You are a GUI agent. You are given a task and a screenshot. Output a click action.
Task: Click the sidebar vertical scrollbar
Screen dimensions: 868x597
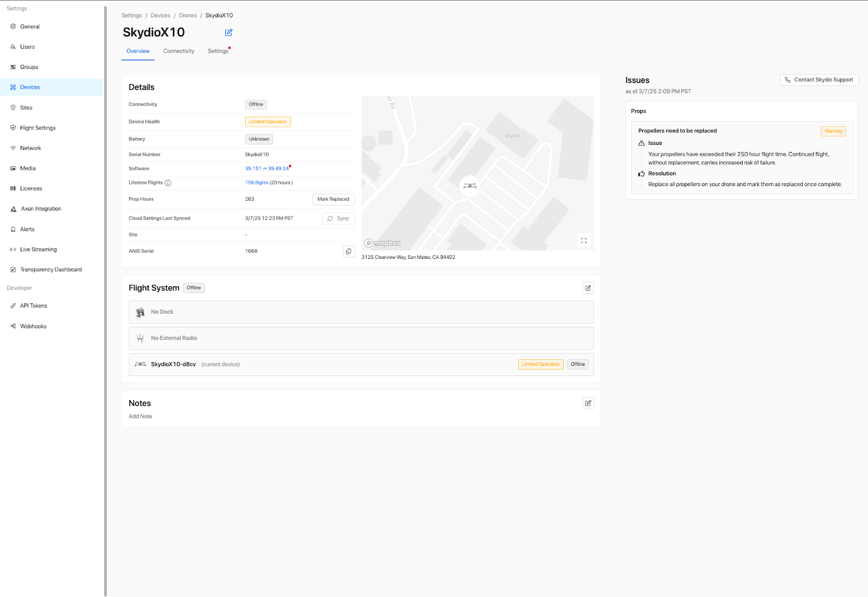coord(105,298)
